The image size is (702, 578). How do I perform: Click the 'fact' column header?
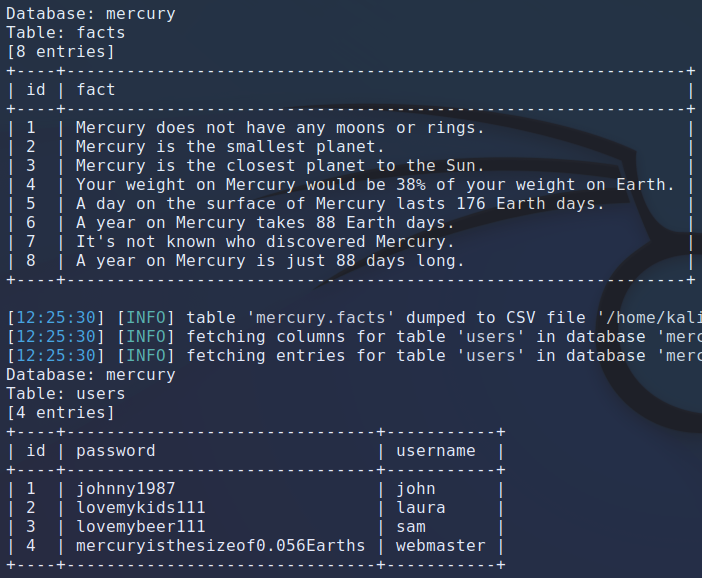pyautogui.click(x=96, y=90)
